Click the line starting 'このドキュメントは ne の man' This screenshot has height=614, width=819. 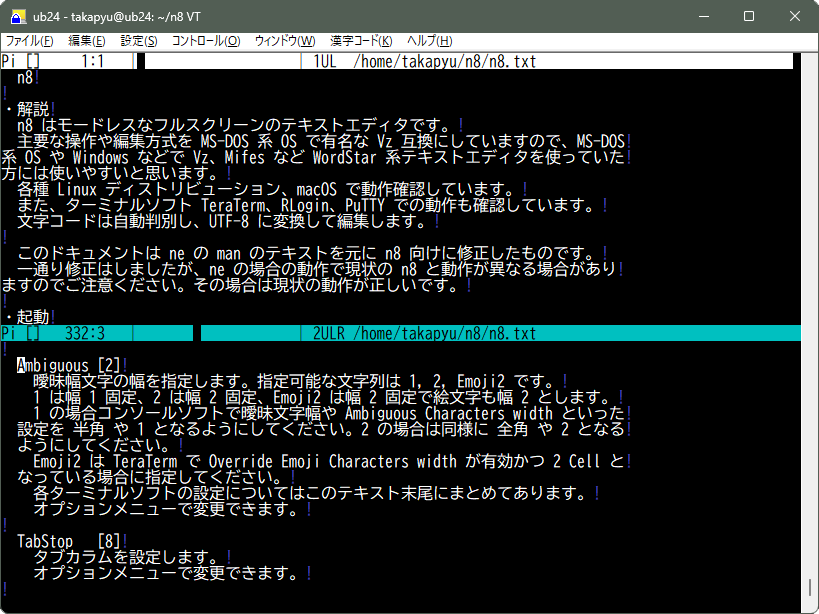312,253
